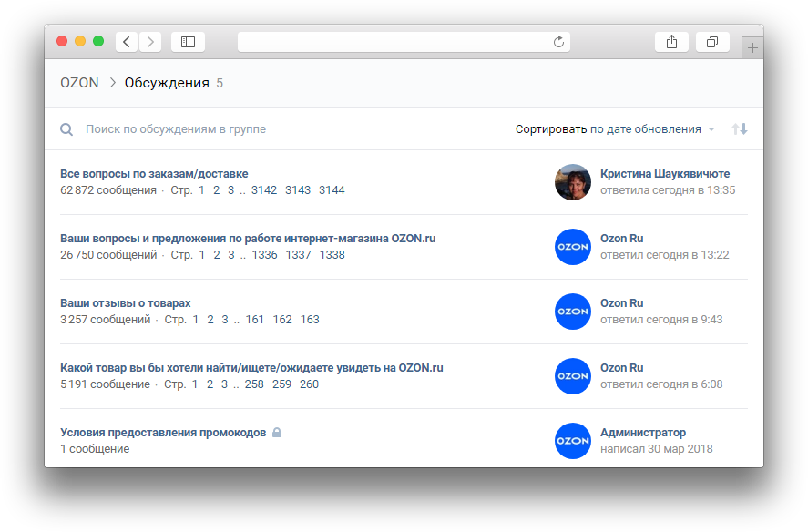808x532 pixels.
Task: Open topic Ваши вопросы и предложения по работе
Action: 248,238
